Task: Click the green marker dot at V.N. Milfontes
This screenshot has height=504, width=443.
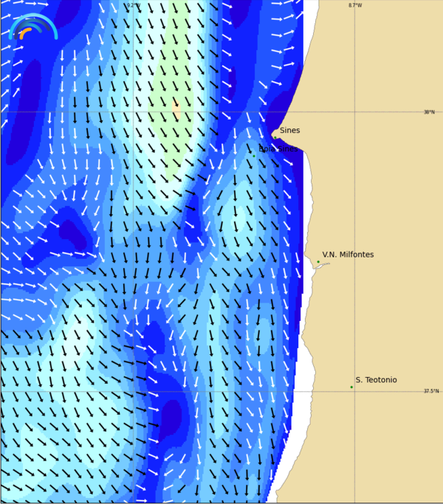Action: pos(318,262)
